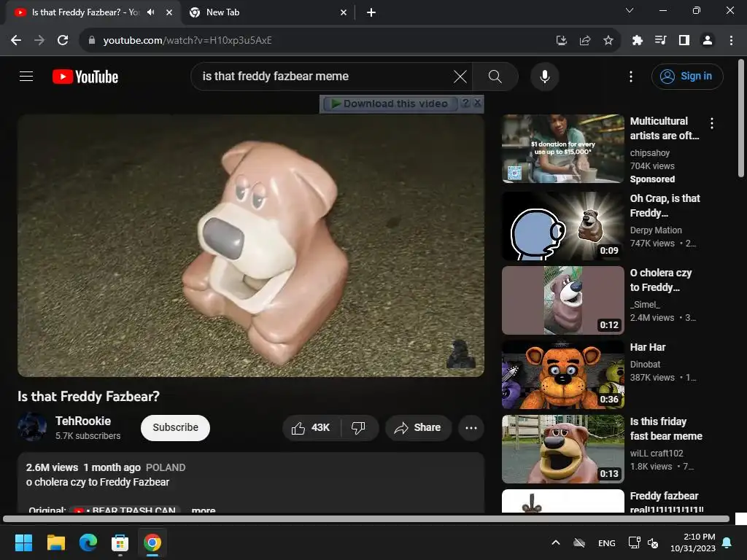Reload the YouTube page

tap(63, 41)
